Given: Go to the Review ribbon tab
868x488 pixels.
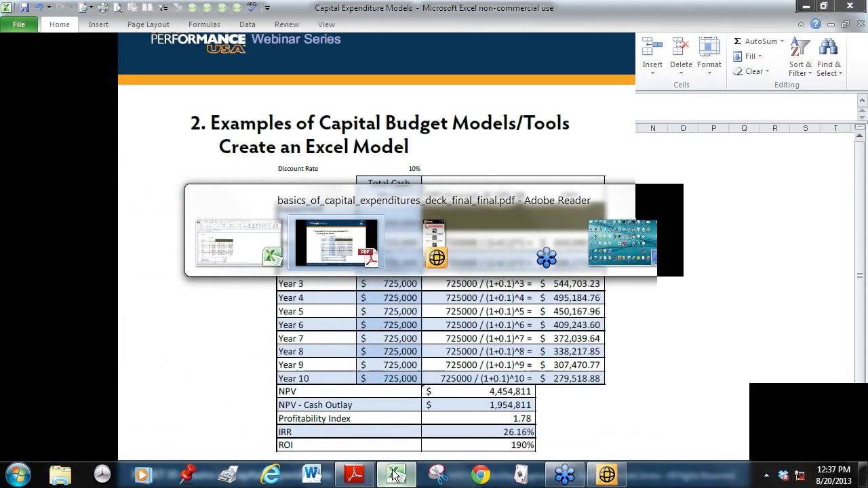Looking at the screenshot, I should coord(287,24).
